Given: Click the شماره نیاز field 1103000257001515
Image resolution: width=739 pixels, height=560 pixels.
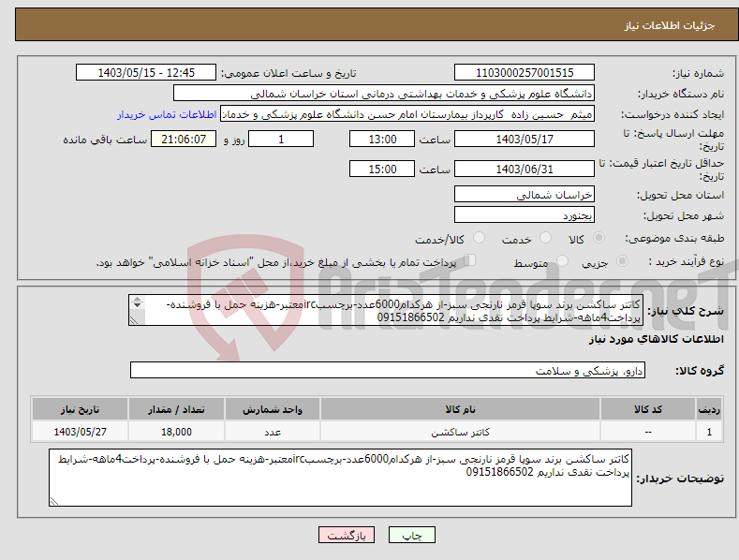Looking at the screenshot, I should [525, 73].
